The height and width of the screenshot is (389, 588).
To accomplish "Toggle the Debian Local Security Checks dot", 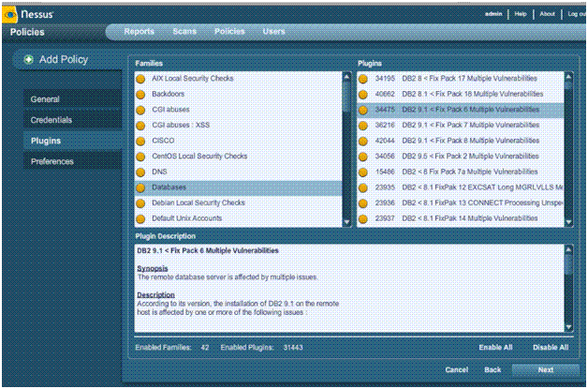I will click(140, 203).
